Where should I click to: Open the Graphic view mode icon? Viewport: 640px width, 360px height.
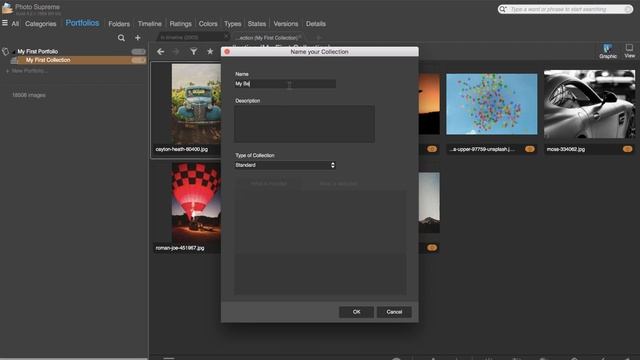(x=608, y=51)
